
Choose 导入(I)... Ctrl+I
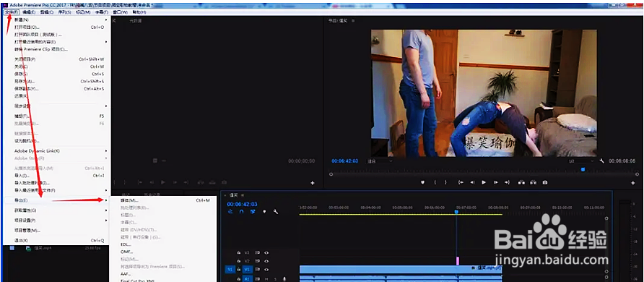(56, 176)
